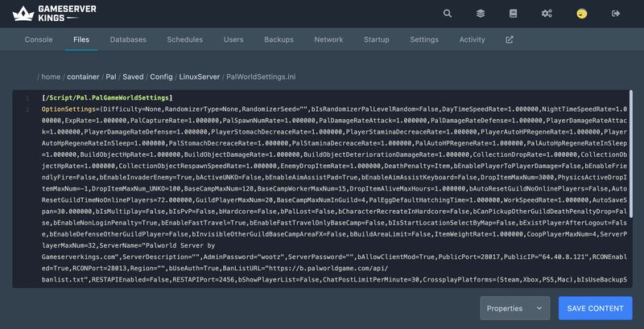
Task: Go to the Startup tab
Action: (x=377, y=39)
